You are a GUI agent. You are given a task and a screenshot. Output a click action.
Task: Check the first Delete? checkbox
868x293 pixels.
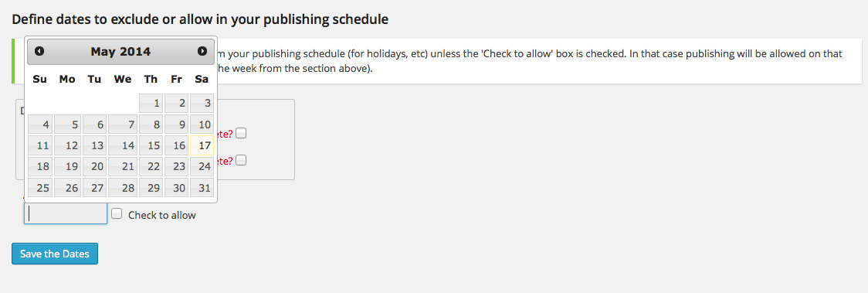tap(241, 134)
